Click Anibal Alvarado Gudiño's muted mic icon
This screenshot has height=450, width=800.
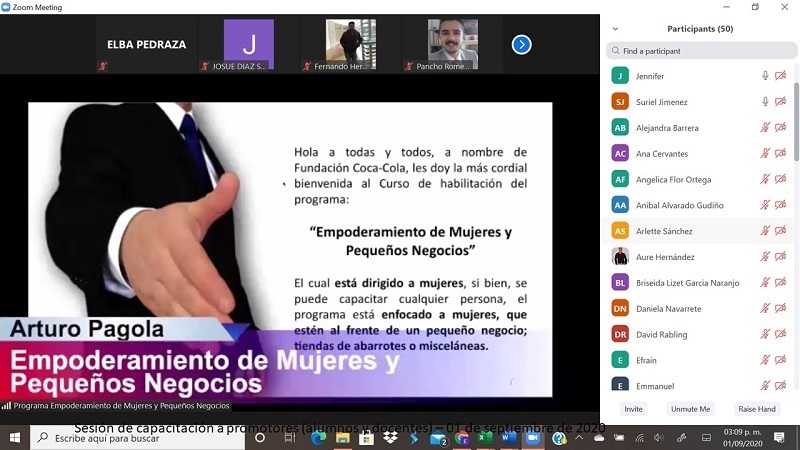765,205
